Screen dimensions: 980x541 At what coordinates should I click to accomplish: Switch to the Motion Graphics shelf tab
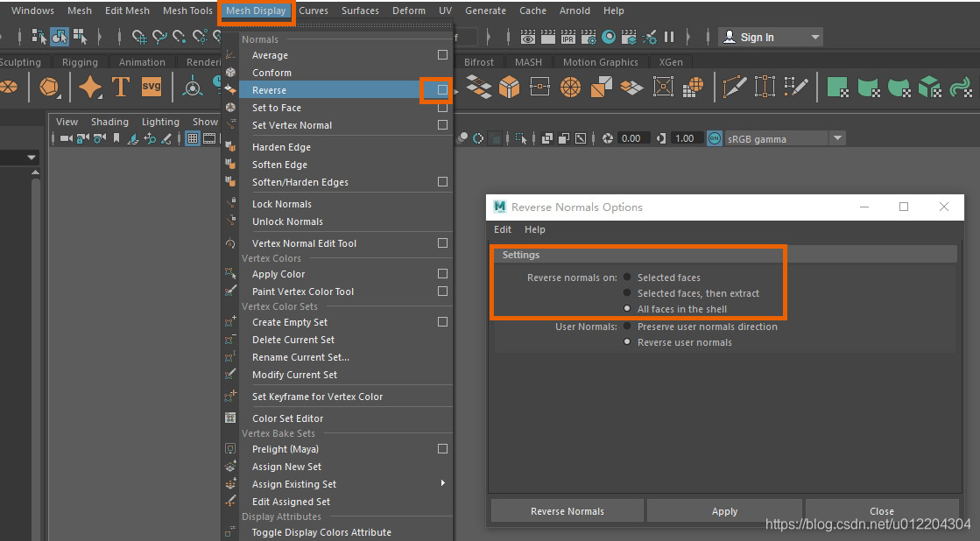coord(600,62)
